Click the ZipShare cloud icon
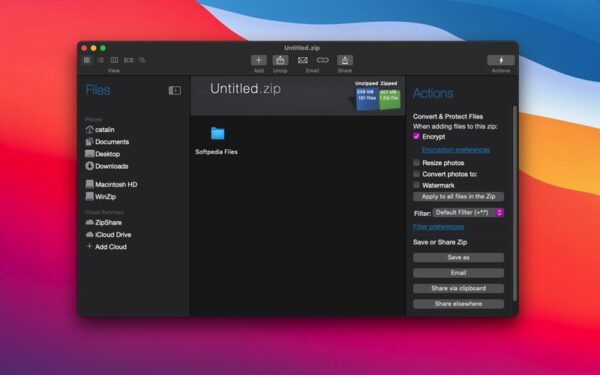Viewport: 600px width, 375px height. pyautogui.click(x=90, y=222)
